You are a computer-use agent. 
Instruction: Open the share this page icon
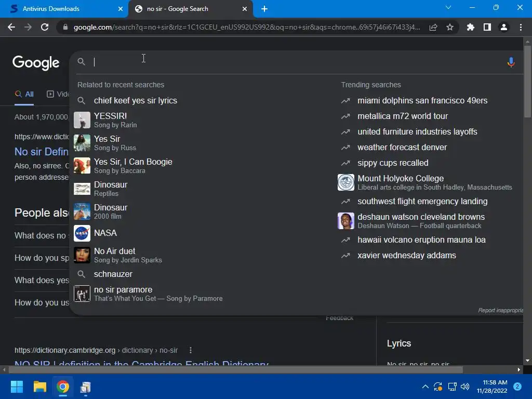click(x=433, y=27)
